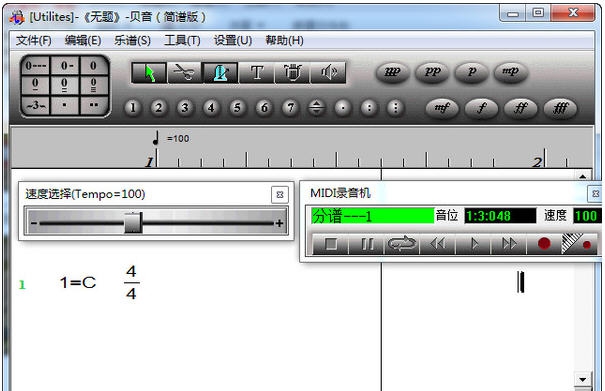The width and height of the screenshot is (605, 391).
Task: Open the 工具(T) menu
Action: click(x=182, y=40)
